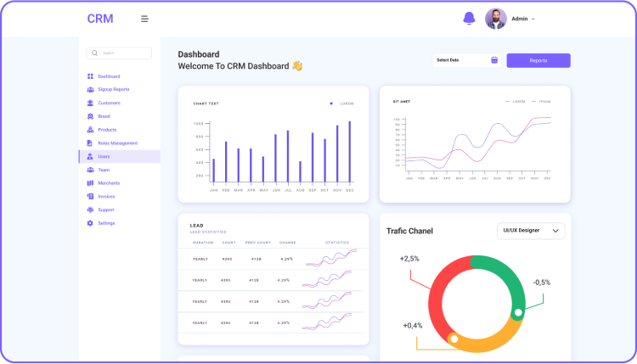The width and height of the screenshot is (637, 364).
Task: Toggle the hamburger menu icon
Action: [144, 19]
